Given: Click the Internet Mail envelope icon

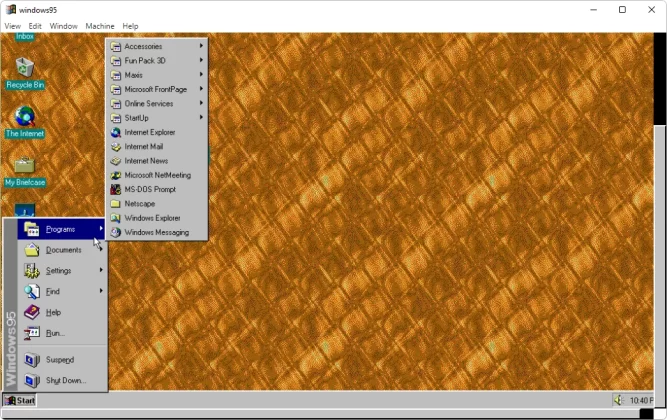Looking at the screenshot, I should pyautogui.click(x=116, y=146).
